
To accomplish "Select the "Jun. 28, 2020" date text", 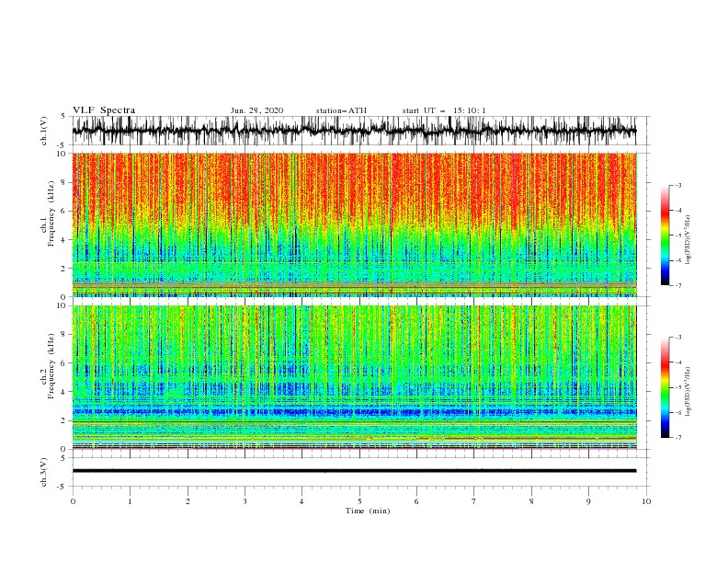I will click(x=256, y=110).
